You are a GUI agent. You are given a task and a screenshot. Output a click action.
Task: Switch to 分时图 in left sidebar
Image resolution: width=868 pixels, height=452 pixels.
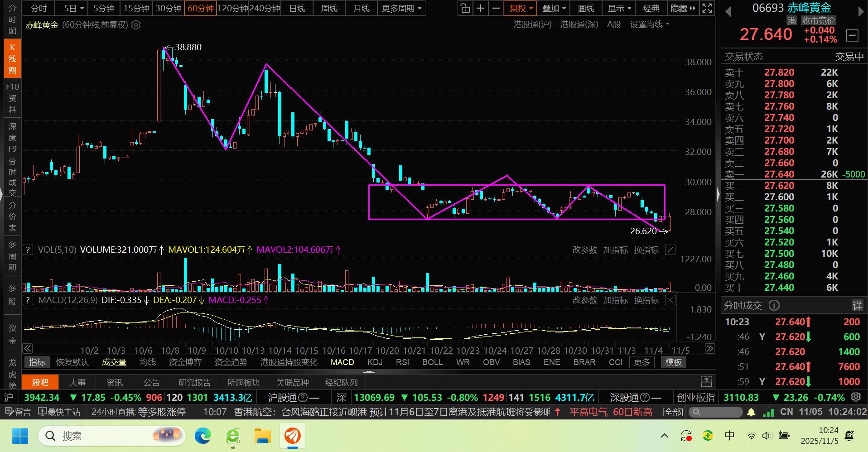click(x=12, y=19)
